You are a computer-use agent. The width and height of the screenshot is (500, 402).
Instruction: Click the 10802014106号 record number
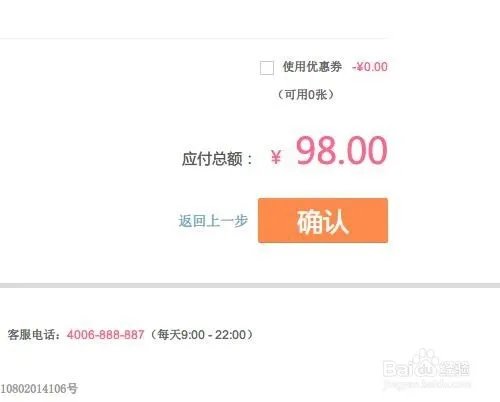pyautogui.click(x=39, y=388)
